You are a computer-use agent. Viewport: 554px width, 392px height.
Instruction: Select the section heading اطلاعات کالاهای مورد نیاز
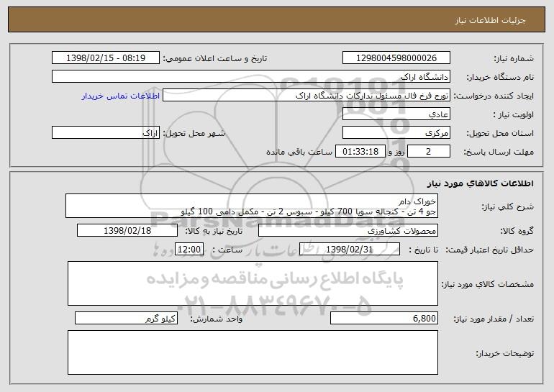pyautogui.click(x=480, y=183)
